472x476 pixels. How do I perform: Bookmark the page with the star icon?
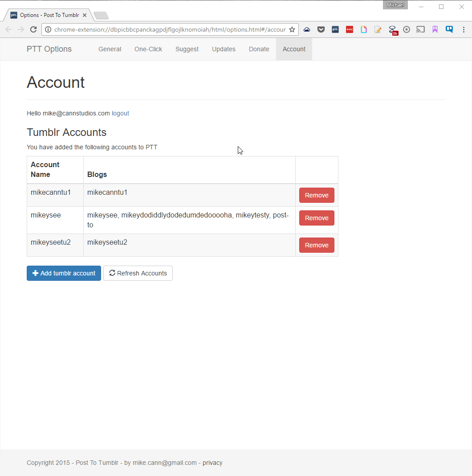(293, 29)
